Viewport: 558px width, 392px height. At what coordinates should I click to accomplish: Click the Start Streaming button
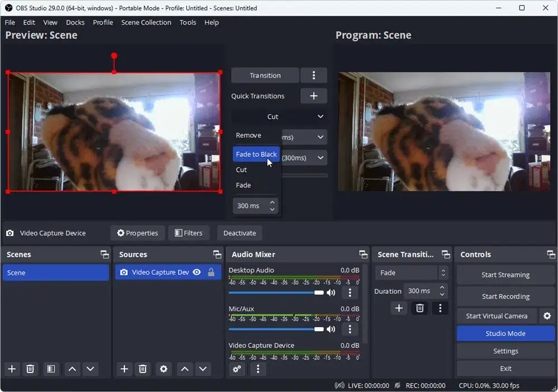click(505, 274)
